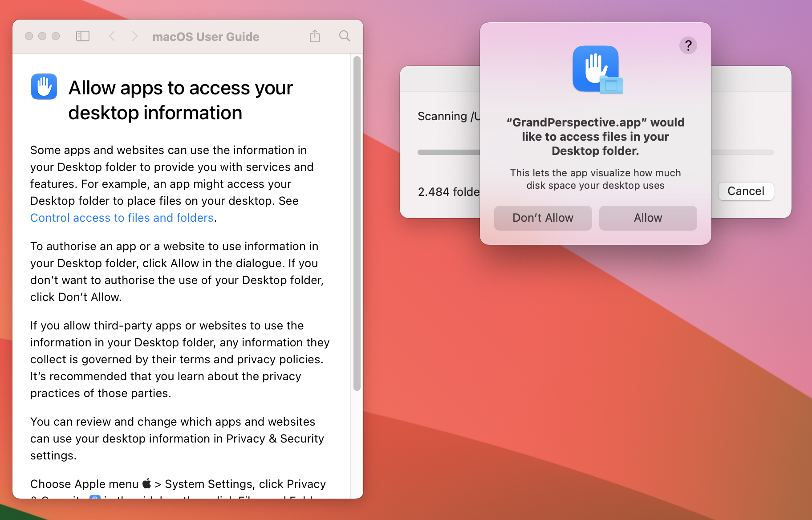
Task: Click the scanning progress bar
Action: click(x=448, y=152)
